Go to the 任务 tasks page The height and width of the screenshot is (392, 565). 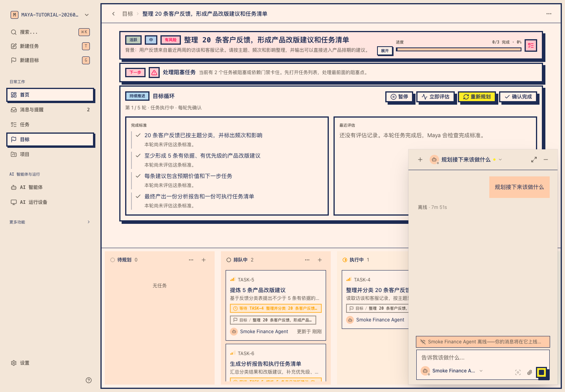pos(50,125)
